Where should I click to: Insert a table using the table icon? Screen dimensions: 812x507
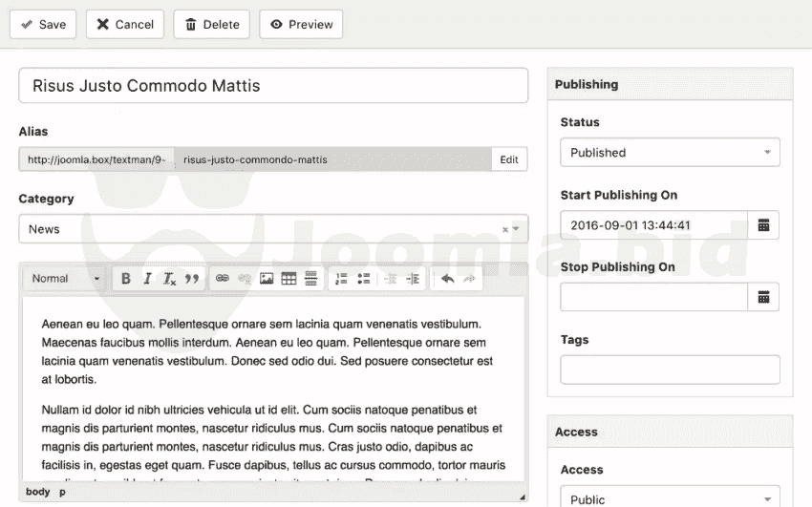click(288, 279)
